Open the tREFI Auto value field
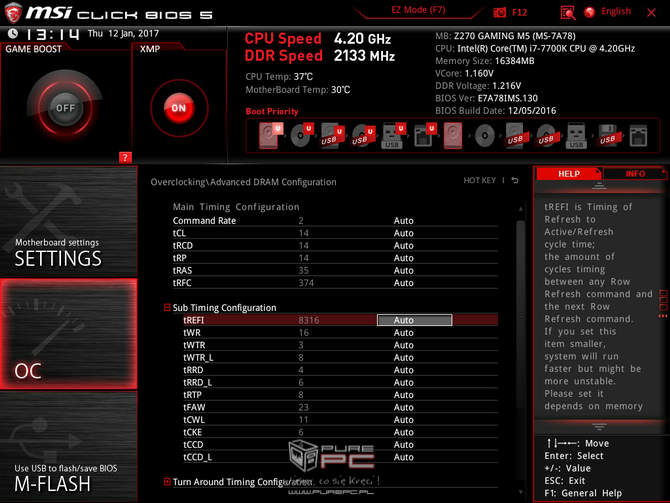670x503 pixels. [x=414, y=320]
